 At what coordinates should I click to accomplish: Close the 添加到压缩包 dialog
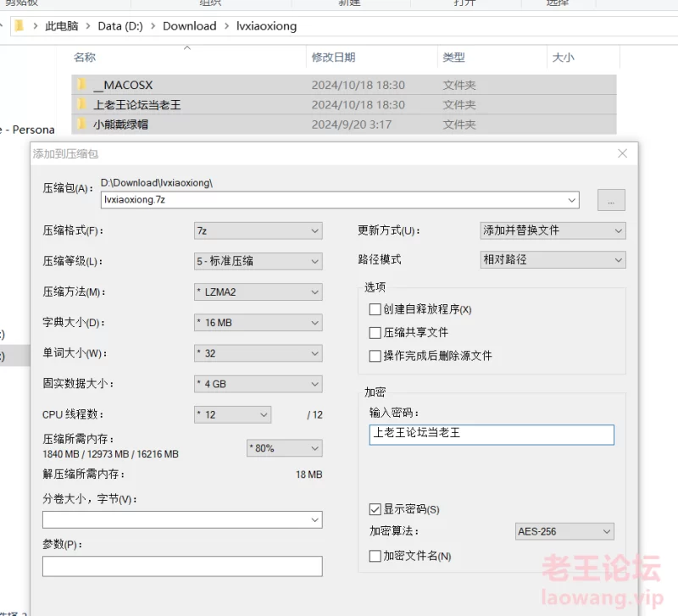point(622,153)
